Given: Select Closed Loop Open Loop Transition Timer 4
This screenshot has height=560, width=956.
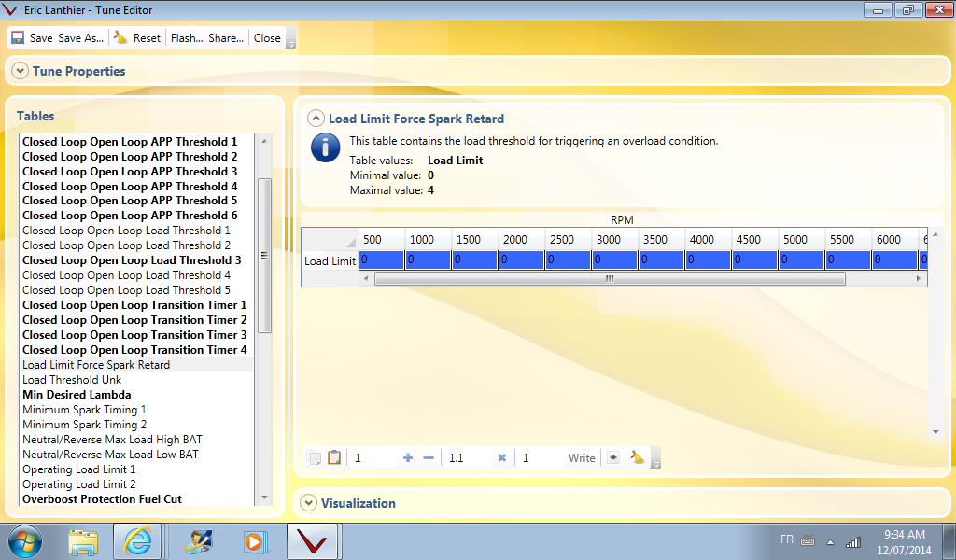Looking at the screenshot, I should (x=134, y=350).
